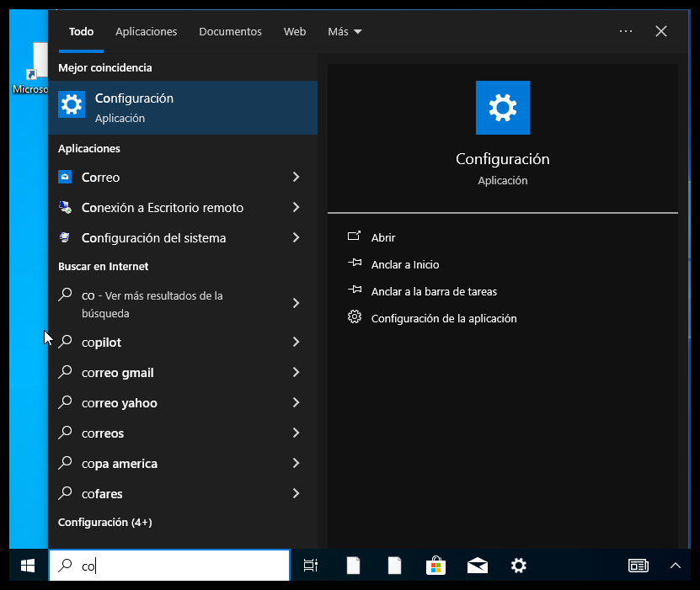Click second blank document icon in taskbar
The width and height of the screenshot is (700, 590).
[394, 566]
